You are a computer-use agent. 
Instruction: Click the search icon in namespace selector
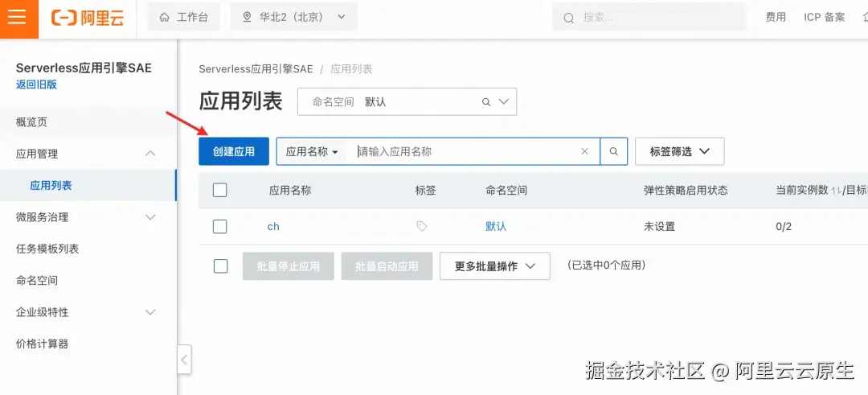486,102
